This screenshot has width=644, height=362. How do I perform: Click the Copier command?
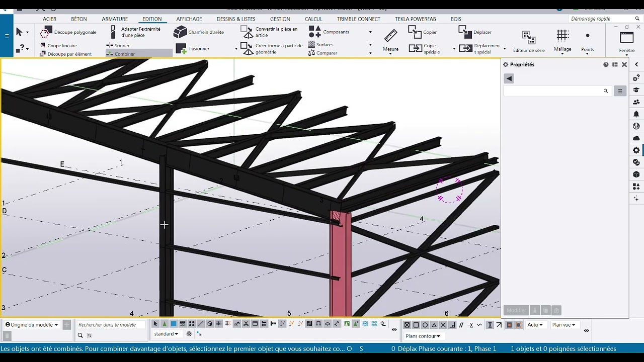(423, 32)
